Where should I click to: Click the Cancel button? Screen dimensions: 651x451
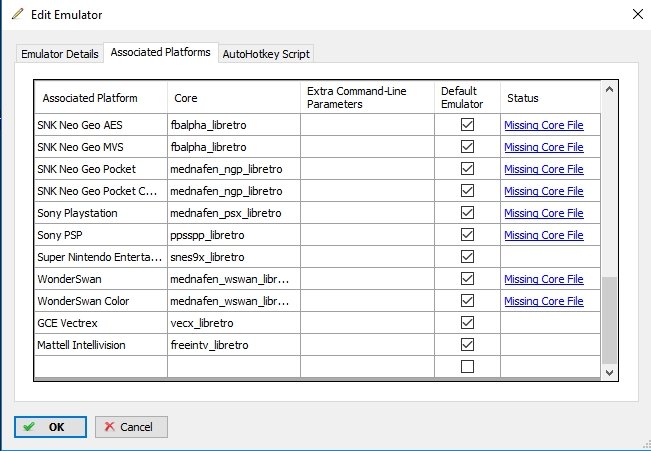131,427
